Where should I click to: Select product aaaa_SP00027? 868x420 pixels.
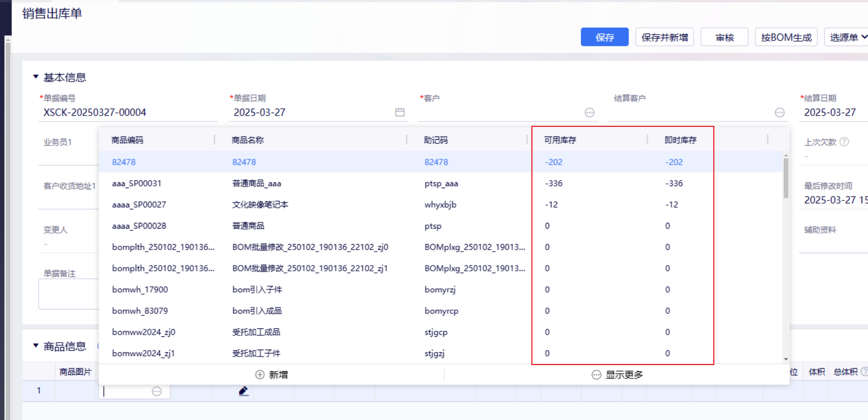pos(441,205)
